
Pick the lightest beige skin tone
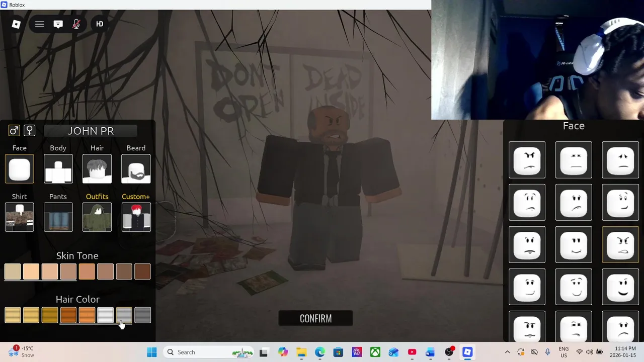point(13,271)
